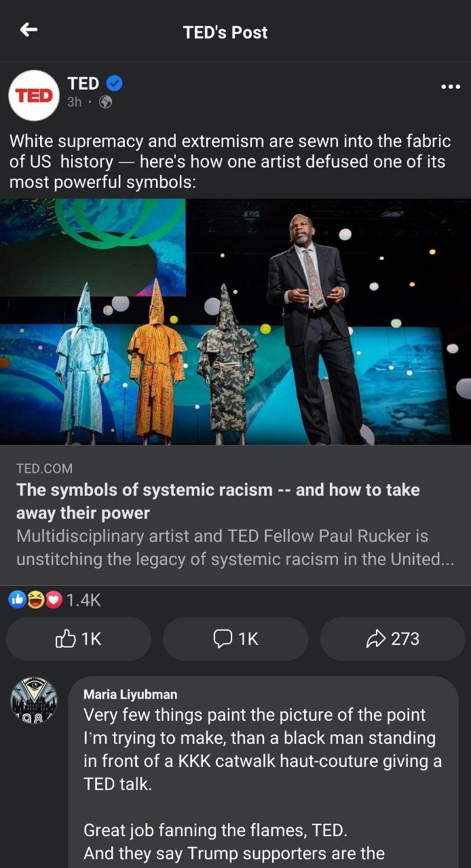This screenshot has width=471, height=868.
Task: Share the post with the arrow button
Action: [392, 639]
